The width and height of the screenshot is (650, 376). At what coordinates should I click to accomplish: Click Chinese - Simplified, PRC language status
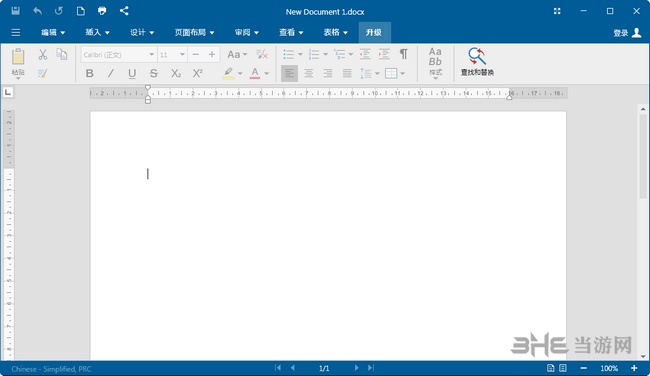click(51, 369)
